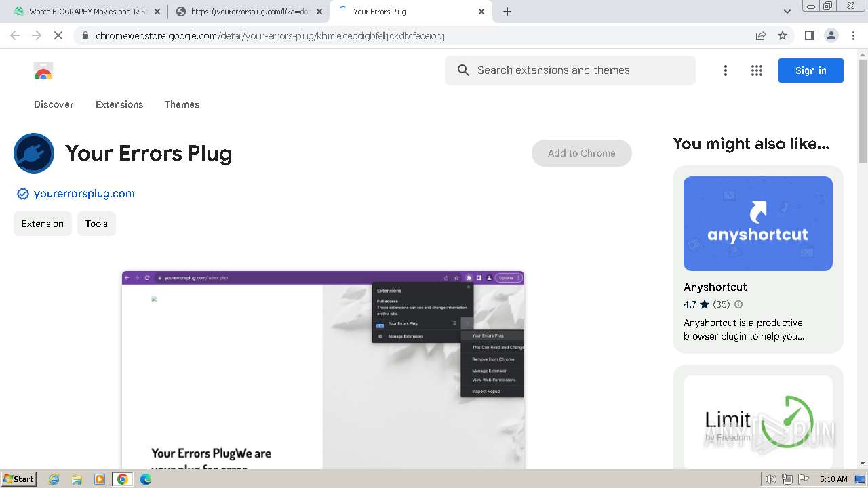Open Microsoft Edge from the taskbar

click(x=146, y=479)
